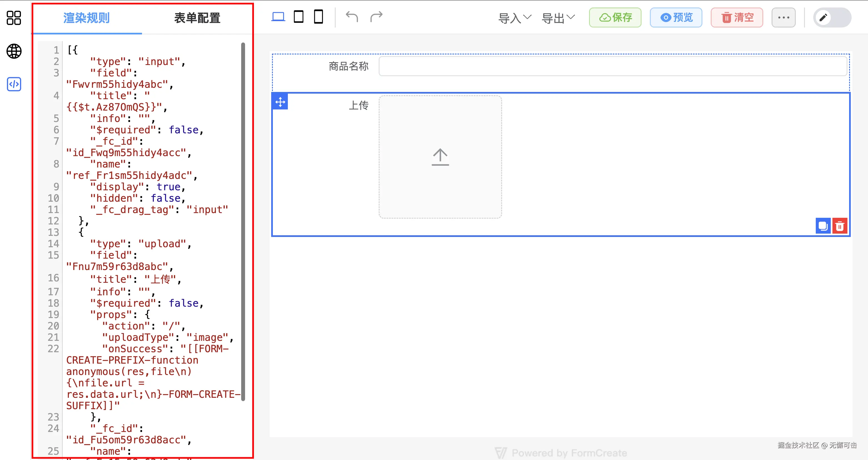
Task: Copy the selected upload component
Action: pyautogui.click(x=823, y=226)
